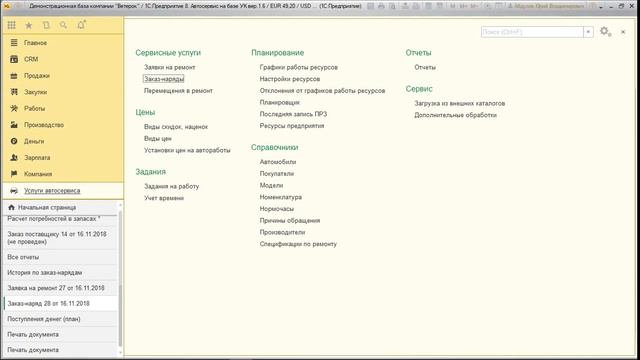Switch to Поступления денег (план) window
Image resolution: width=640 pixels, height=360 pixels.
pos(60,319)
